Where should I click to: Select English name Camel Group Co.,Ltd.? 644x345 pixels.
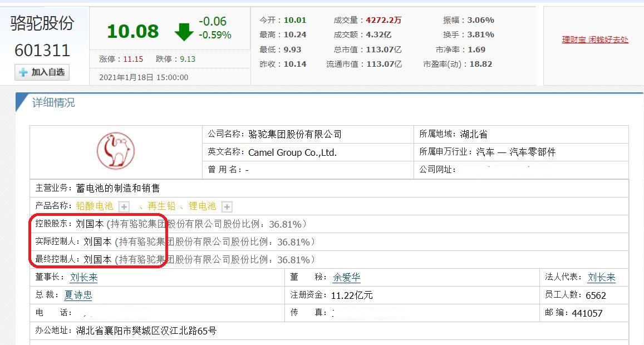tap(292, 152)
